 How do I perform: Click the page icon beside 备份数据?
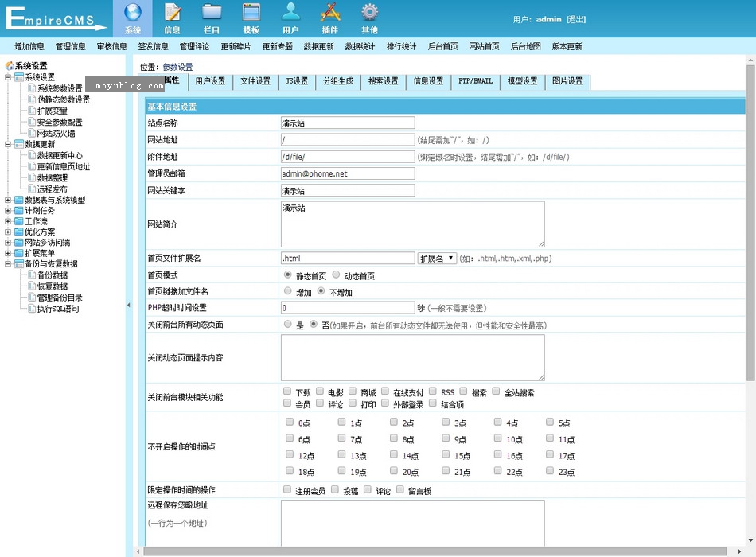pos(32,275)
